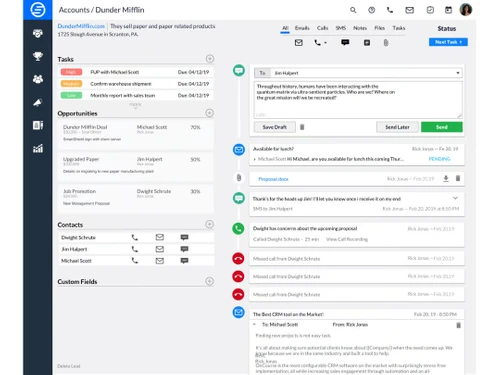Send SMS to Michael Scott via chat icon
500x375 pixels.
[184, 261]
